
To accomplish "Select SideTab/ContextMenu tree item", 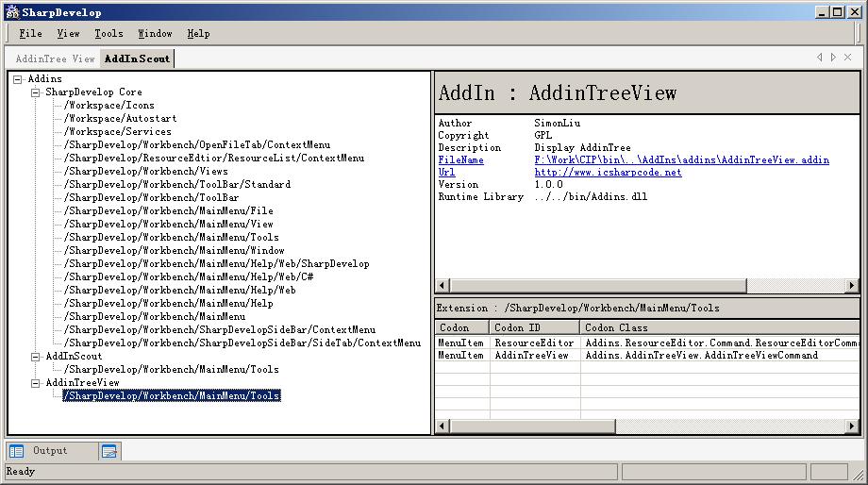I will (x=242, y=343).
